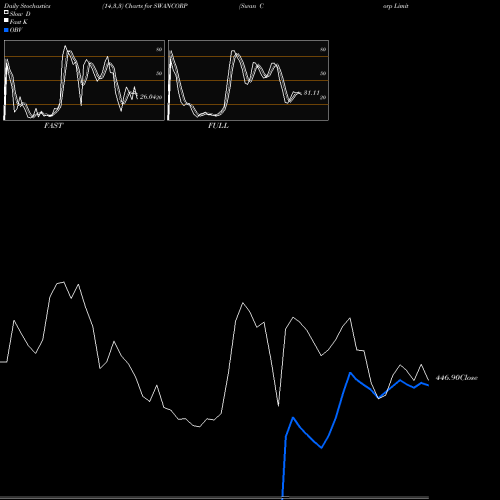Click the FAST chart label
Viewport: 500px width, 500px height.
point(53,126)
